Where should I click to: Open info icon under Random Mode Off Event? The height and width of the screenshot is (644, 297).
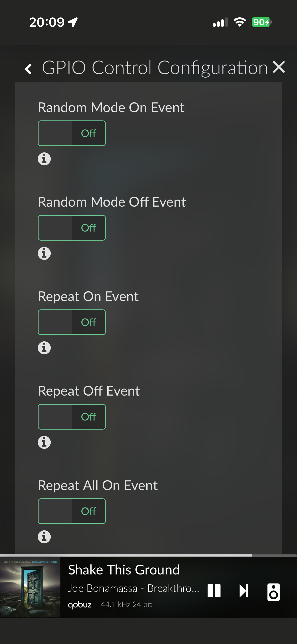coord(44,253)
